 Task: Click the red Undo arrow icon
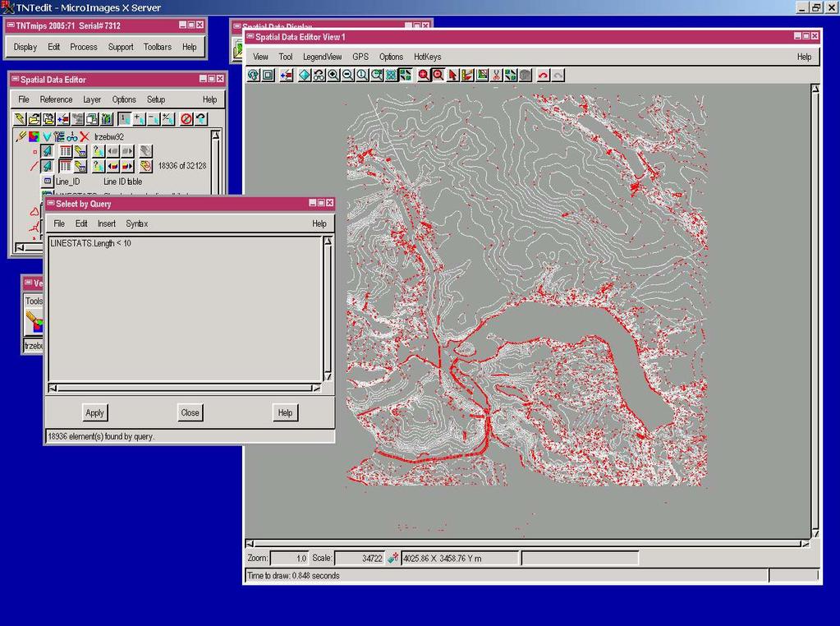(x=544, y=75)
